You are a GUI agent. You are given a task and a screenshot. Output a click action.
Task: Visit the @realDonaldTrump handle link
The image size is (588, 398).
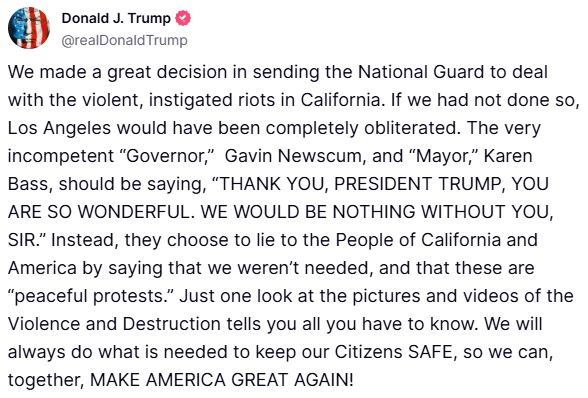124,40
